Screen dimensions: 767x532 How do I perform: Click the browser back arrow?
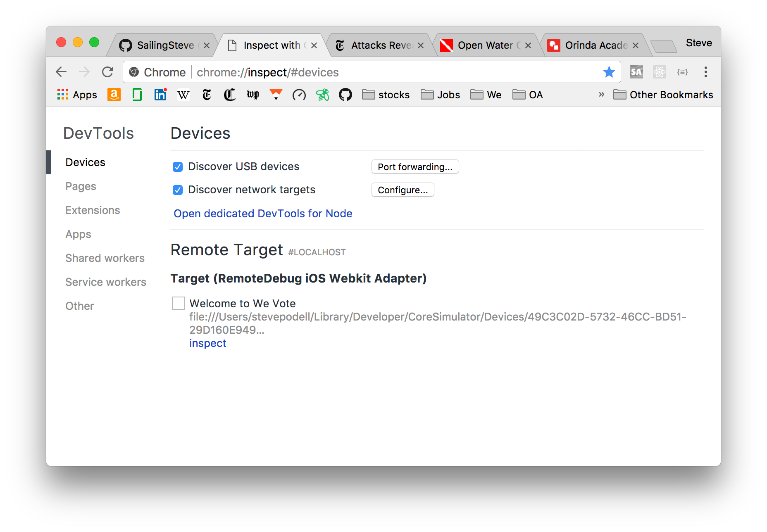pos(61,72)
